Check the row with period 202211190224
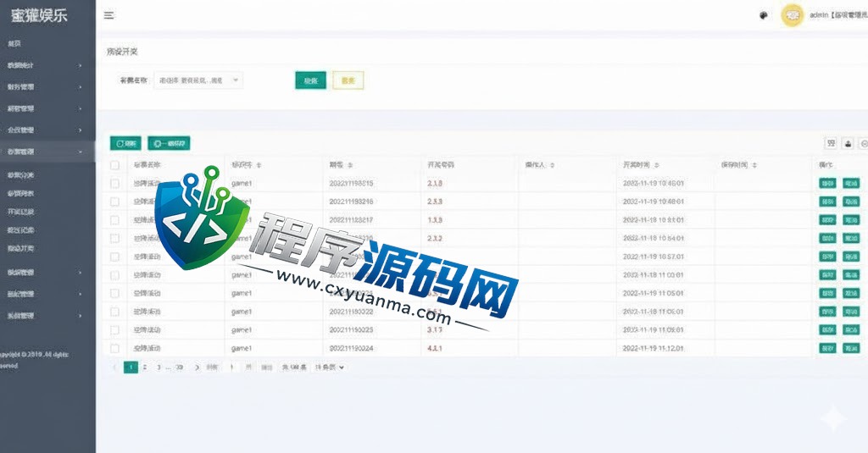 [114, 349]
